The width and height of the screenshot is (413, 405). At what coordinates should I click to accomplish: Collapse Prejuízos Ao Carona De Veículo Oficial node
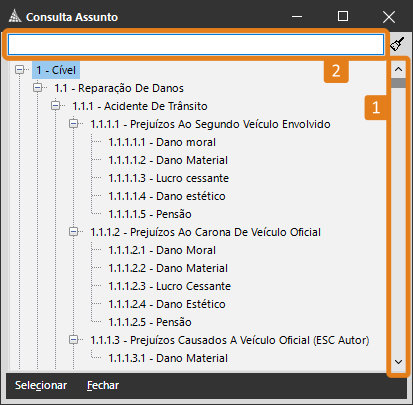(74, 232)
